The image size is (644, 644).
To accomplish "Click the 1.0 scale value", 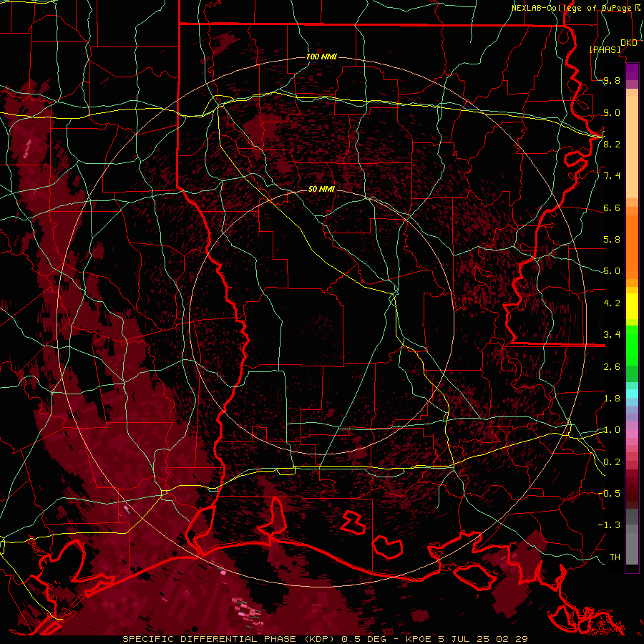I will [x=612, y=430].
